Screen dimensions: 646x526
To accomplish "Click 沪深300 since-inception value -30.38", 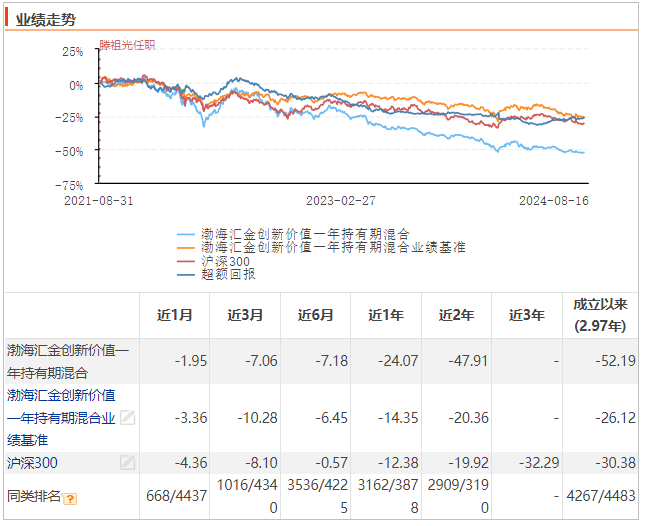I will pyautogui.click(x=616, y=463).
